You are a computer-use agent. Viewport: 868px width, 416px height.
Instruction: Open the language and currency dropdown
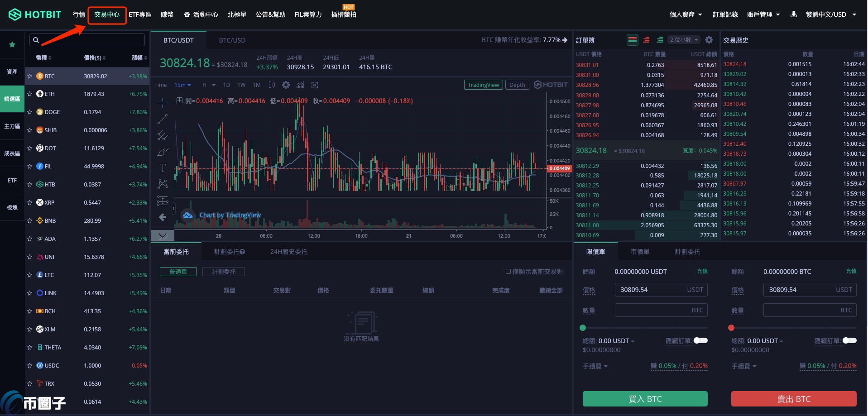(x=830, y=14)
